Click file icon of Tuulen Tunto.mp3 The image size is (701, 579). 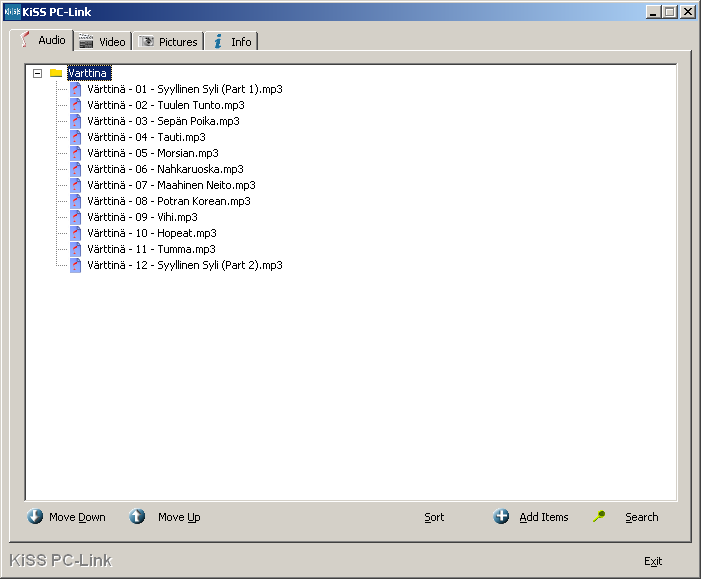(76, 106)
